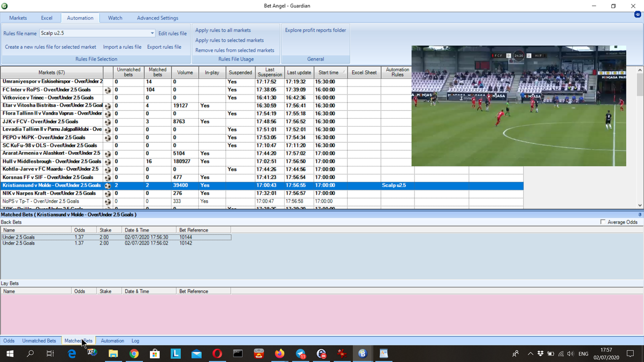Select the Hull v Middlesbrough market row
The image size is (644, 362).
(262, 161)
